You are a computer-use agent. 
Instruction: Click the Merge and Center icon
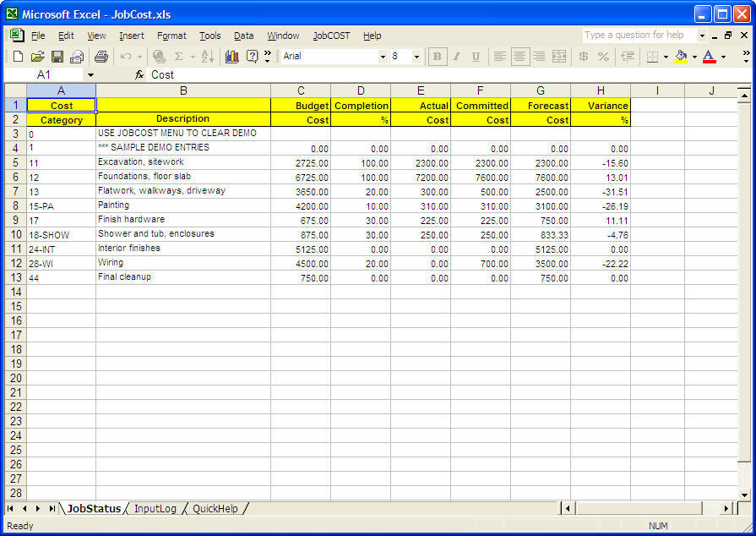tap(559, 57)
